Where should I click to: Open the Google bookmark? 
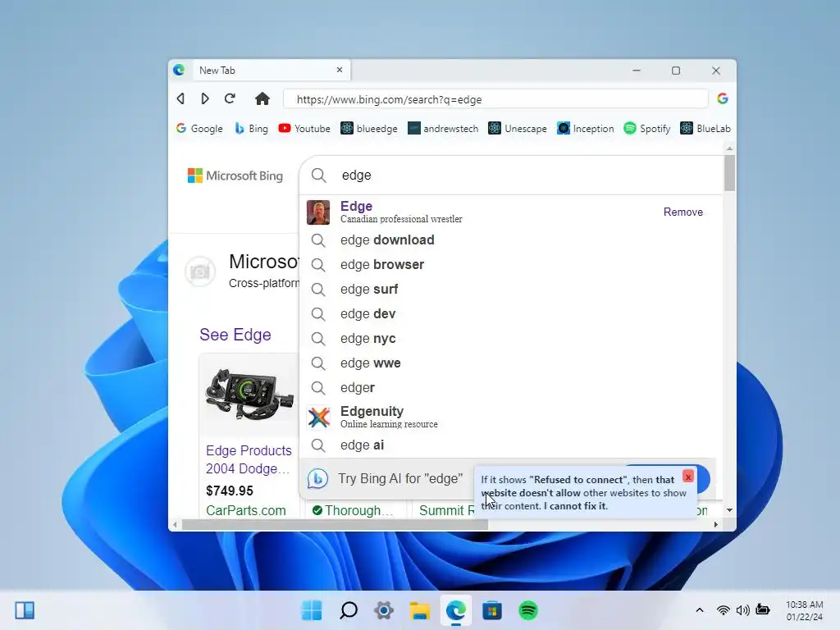click(199, 129)
